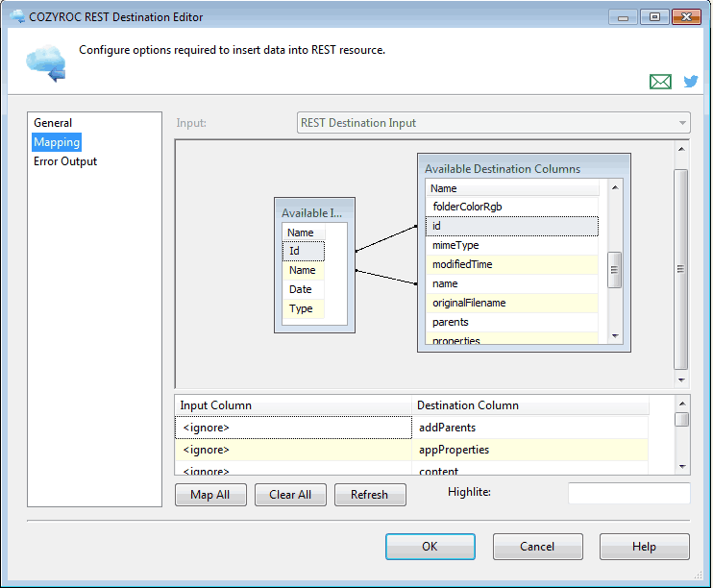
Task: Select the Mapping page
Action: point(57,142)
